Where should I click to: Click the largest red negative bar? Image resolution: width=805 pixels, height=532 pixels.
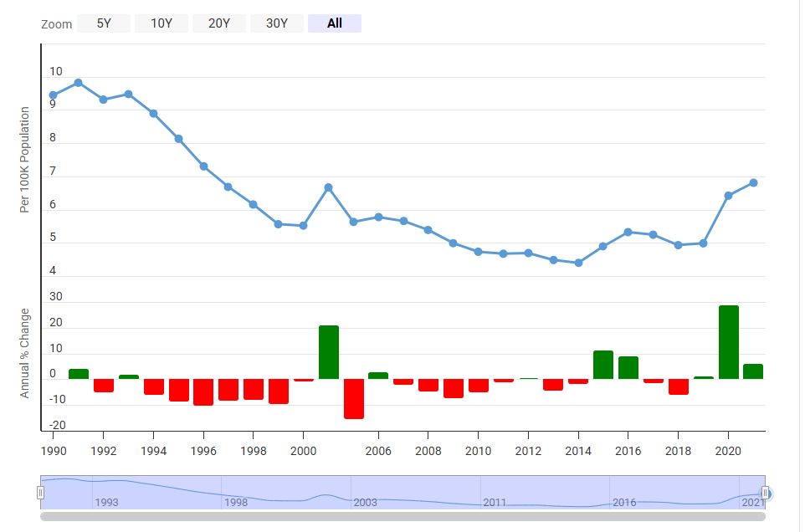[x=353, y=398]
